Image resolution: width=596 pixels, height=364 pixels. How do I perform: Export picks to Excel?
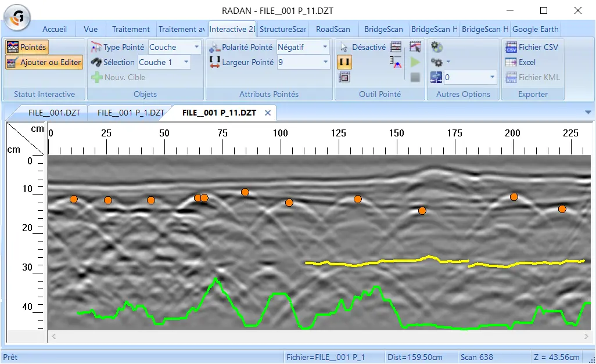pyautogui.click(x=520, y=62)
